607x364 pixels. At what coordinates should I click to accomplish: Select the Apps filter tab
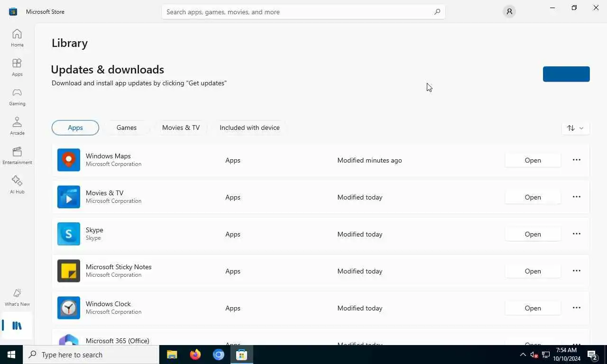(x=75, y=127)
